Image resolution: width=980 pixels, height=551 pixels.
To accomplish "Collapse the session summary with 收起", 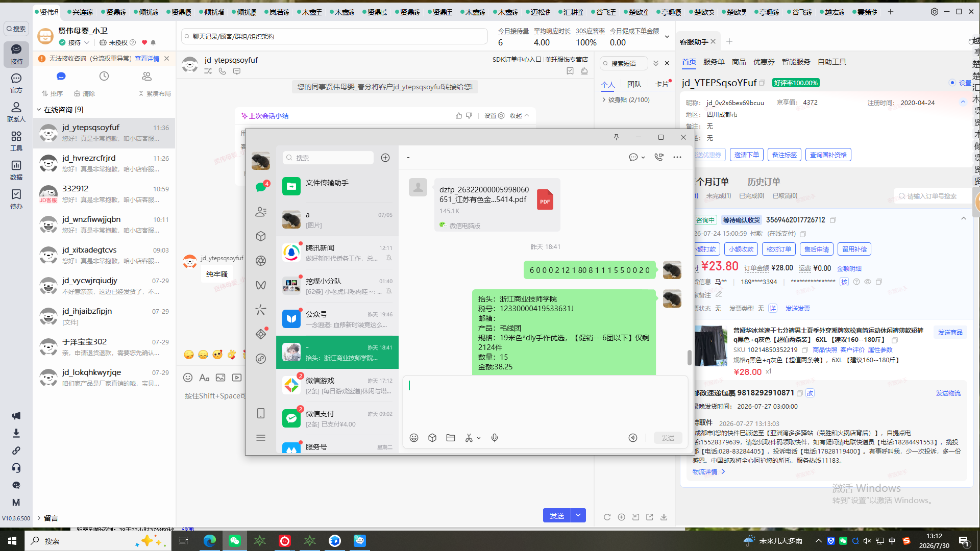I will (520, 116).
